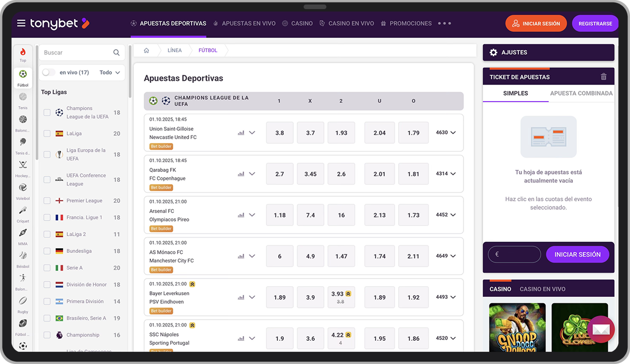The image size is (630, 364).
Task: Check the Serie A checkbox
Action: click(x=47, y=268)
